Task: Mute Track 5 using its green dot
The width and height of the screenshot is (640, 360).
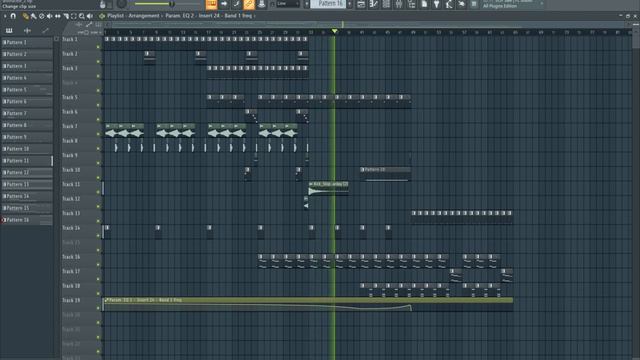Action: [x=98, y=105]
